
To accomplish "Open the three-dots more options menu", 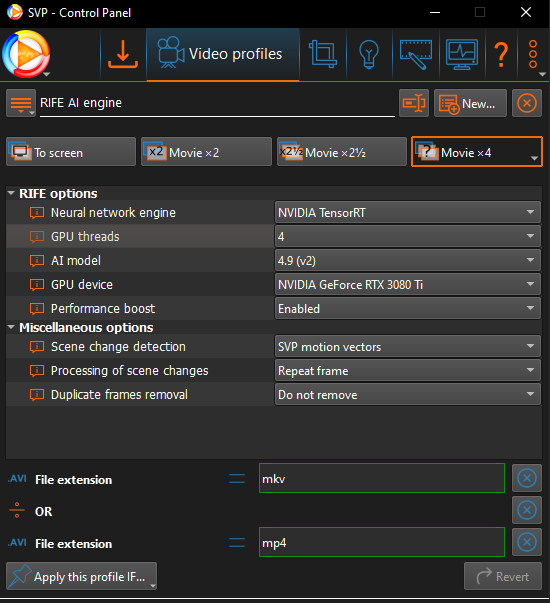I will [x=533, y=54].
